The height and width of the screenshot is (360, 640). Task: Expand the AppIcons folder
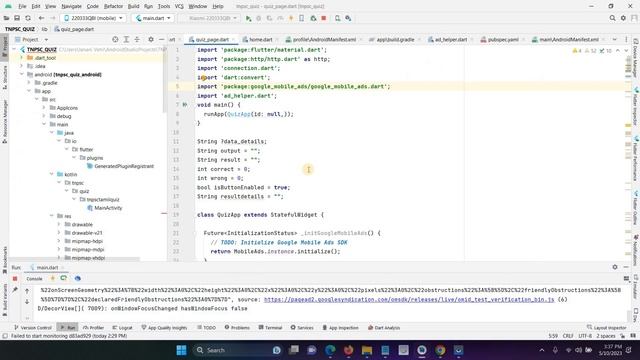[x=44, y=108]
